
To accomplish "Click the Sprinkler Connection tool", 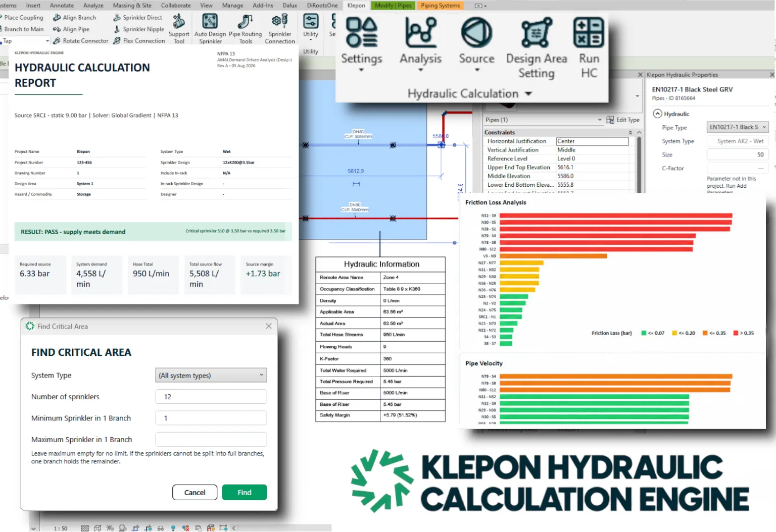I will pyautogui.click(x=280, y=29).
